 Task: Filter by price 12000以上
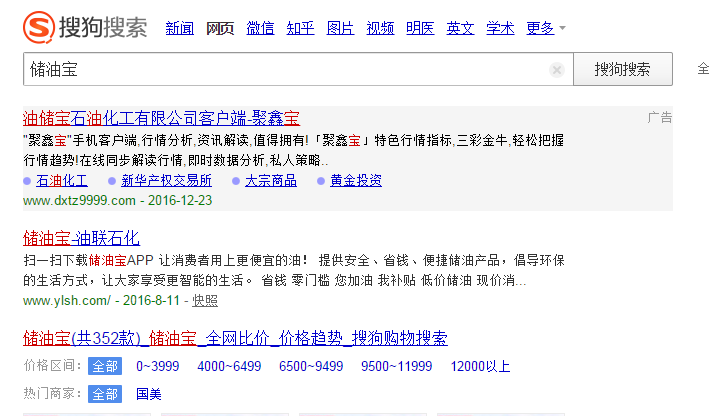tap(480, 366)
